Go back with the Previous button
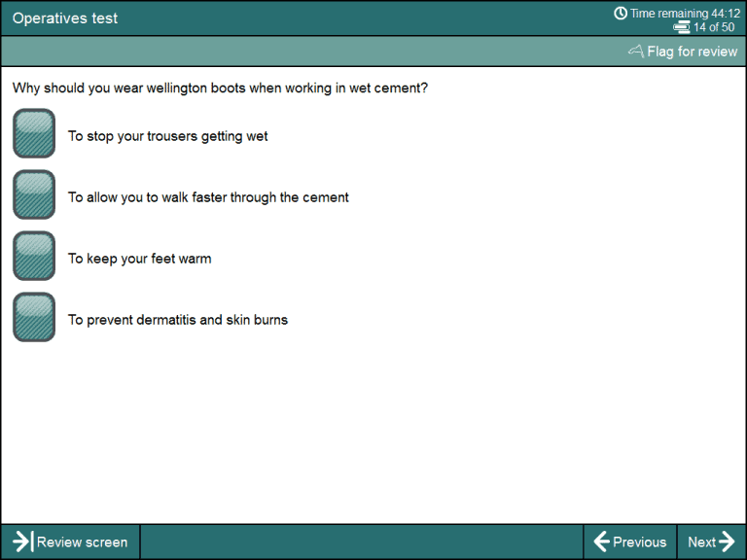 (630, 542)
